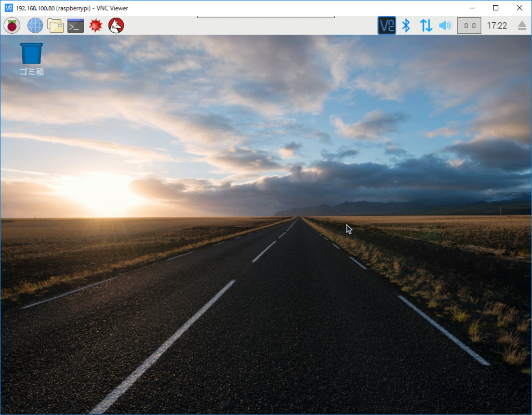The image size is (532, 415).
Task: Click the VNC Viewer hover toolbar tab
Action: 265,17
